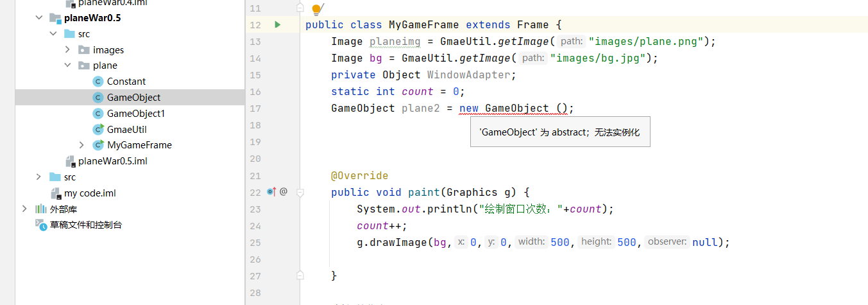Screen dimensions: 868x305
Task: Click the path: hint on line 13
Action: click(572, 42)
